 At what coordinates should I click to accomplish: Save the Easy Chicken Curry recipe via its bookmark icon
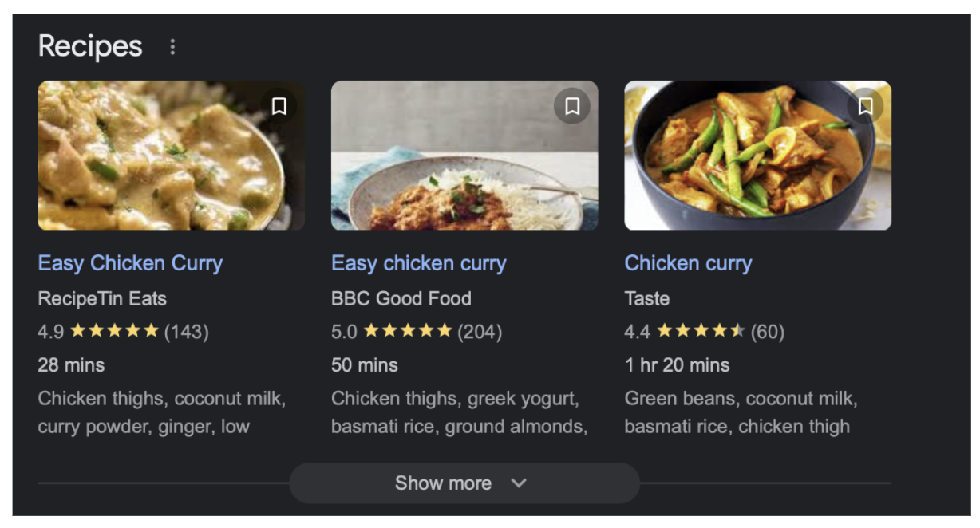tap(279, 104)
